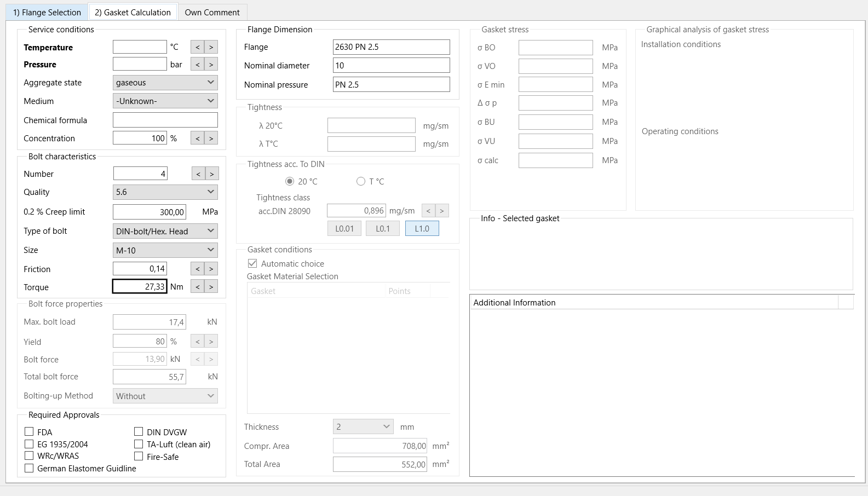868x496 pixels.
Task: Check the Fire-Safe approval box
Action: [139, 456]
